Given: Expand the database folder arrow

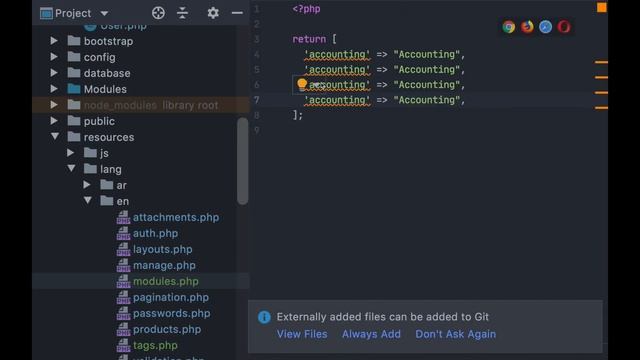Looking at the screenshot, I should pyautogui.click(x=54, y=73).
